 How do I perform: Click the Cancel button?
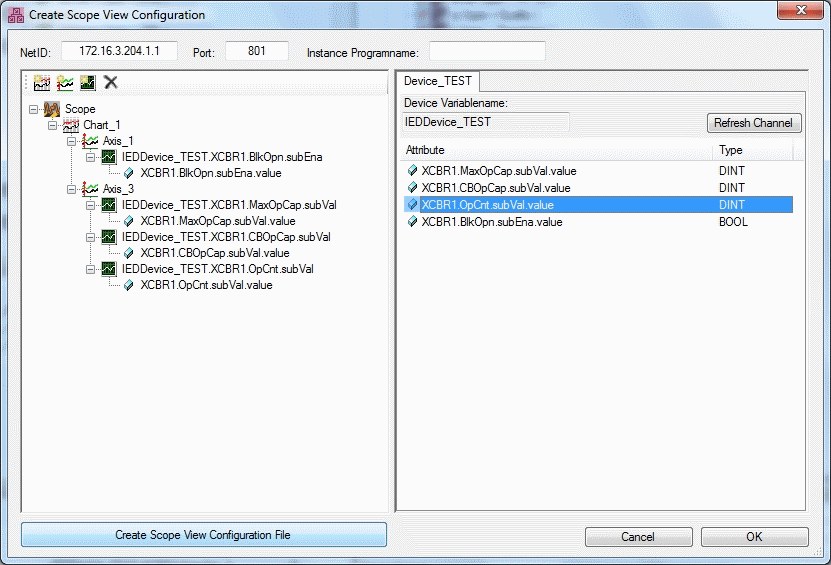coord(638,537)
